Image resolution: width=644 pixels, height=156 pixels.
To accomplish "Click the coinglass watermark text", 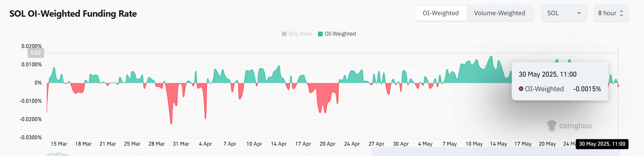I will tap(575, 126).
